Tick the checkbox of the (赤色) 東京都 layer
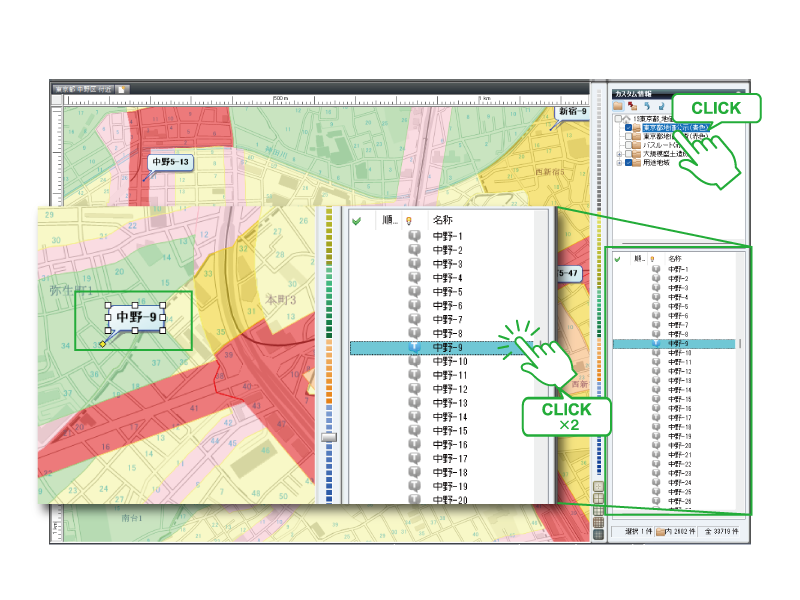This screenshot has height=600, width=800. coord(629,137)
